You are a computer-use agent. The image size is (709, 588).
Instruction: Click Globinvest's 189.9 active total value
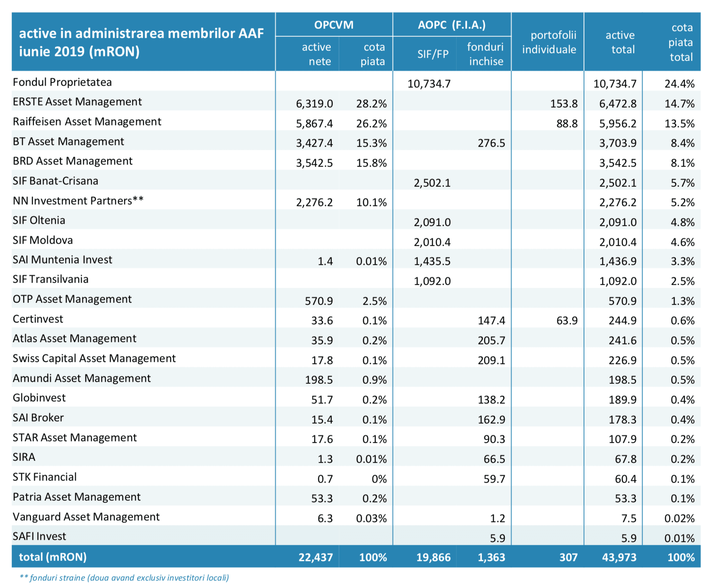[623, 400]
